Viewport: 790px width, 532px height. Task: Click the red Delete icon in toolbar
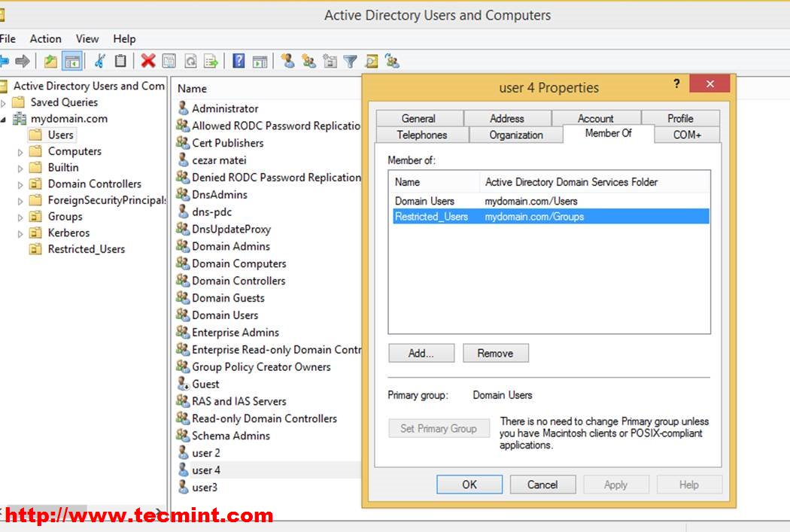click(x=147, y=61)
